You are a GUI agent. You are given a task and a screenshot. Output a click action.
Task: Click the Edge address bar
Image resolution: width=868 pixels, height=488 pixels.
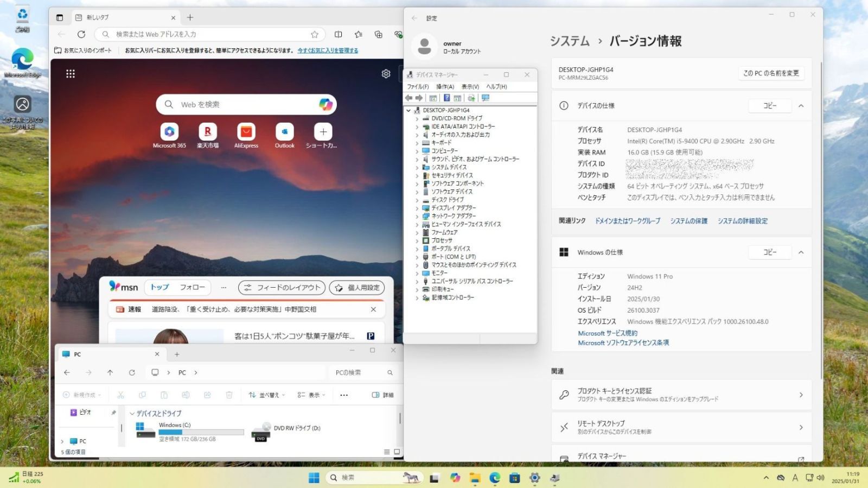point(210,34)
